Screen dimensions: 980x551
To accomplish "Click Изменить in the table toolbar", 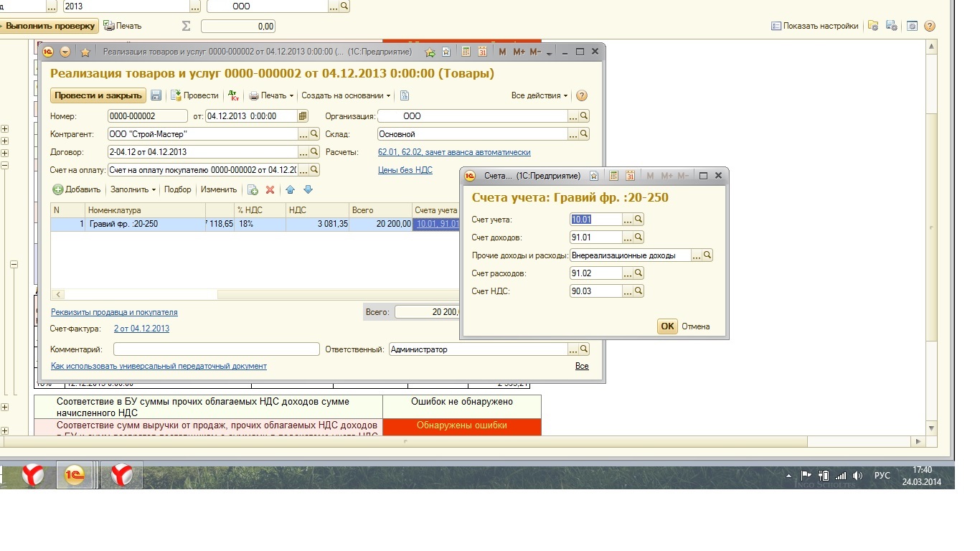I will coord(219,189).
